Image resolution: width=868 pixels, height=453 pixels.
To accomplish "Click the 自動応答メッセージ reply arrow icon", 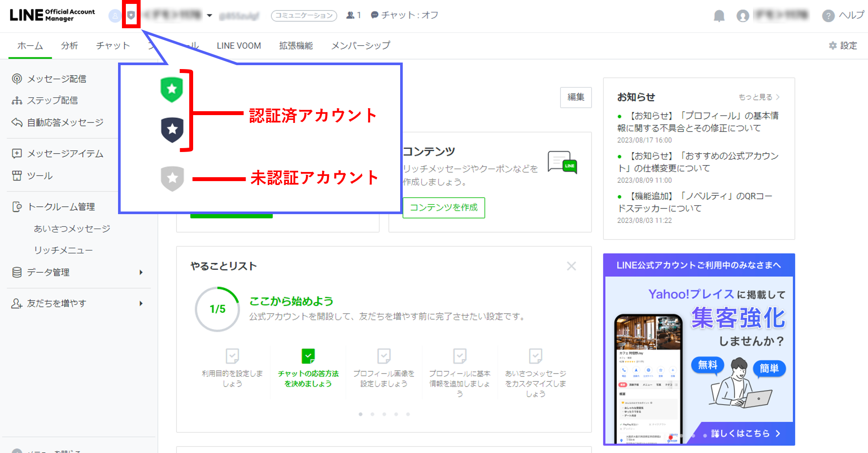I will (16, 122).
